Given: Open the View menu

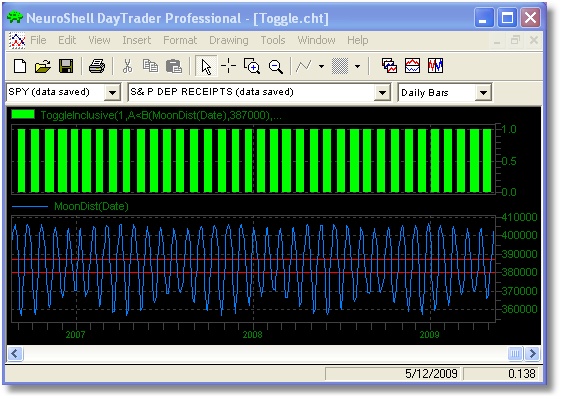Looking at the screenshot, I should click(99, 40).
